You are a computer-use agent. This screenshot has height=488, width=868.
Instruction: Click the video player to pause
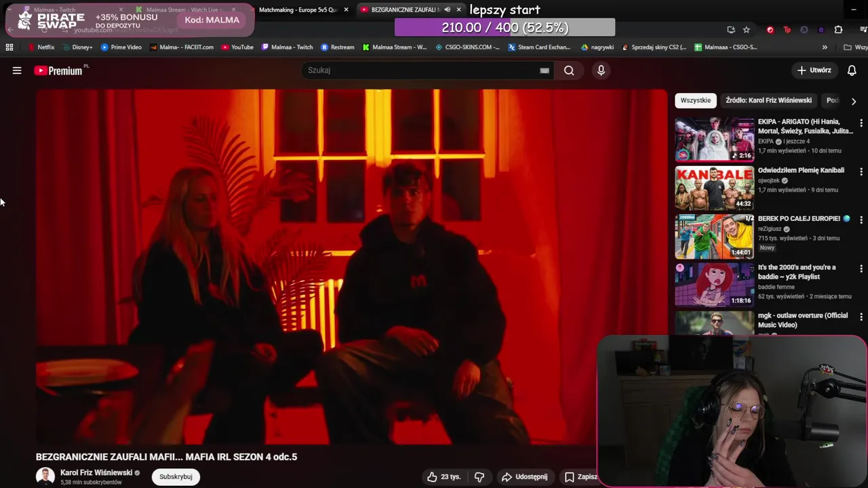coord(351,267)
